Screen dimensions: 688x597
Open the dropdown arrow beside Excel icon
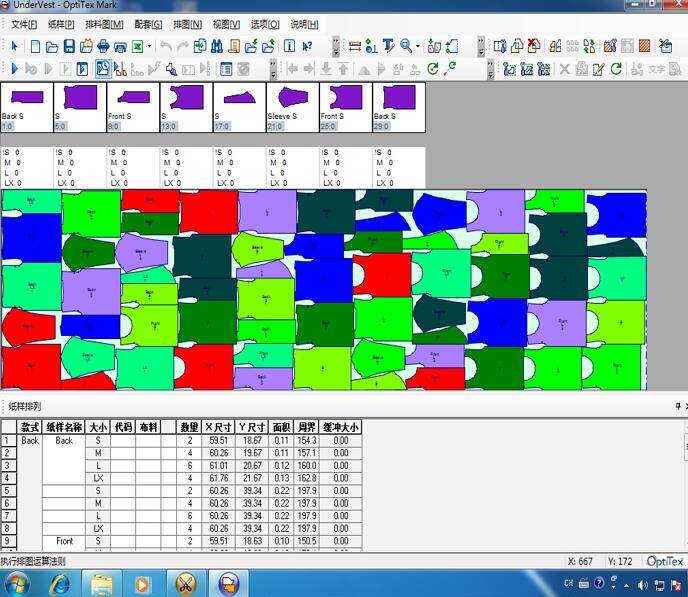150,46
